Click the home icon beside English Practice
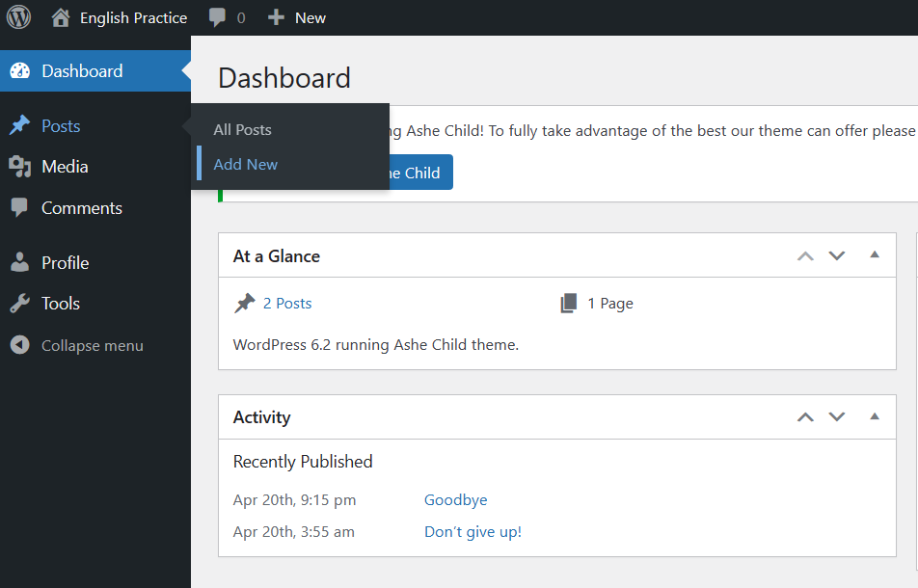918x588 pixels. click(x=61, y=17)
